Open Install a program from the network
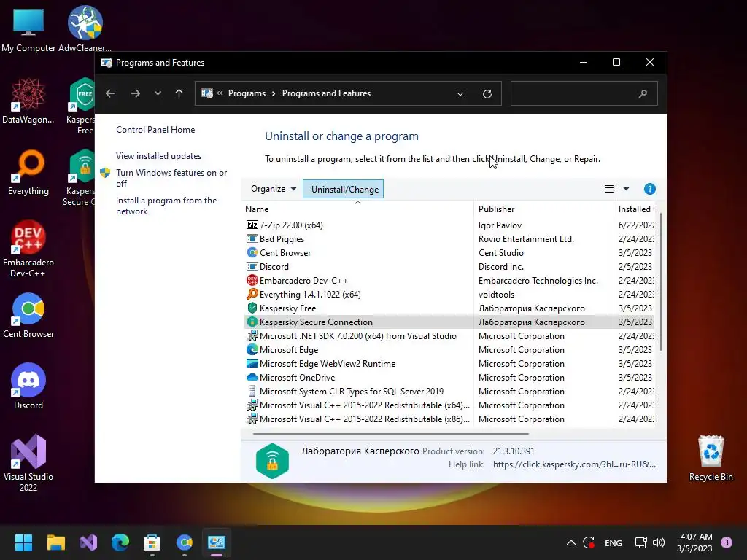Viewport: 747px width, 560px height. pyautogui.click(x=166, y=206)
